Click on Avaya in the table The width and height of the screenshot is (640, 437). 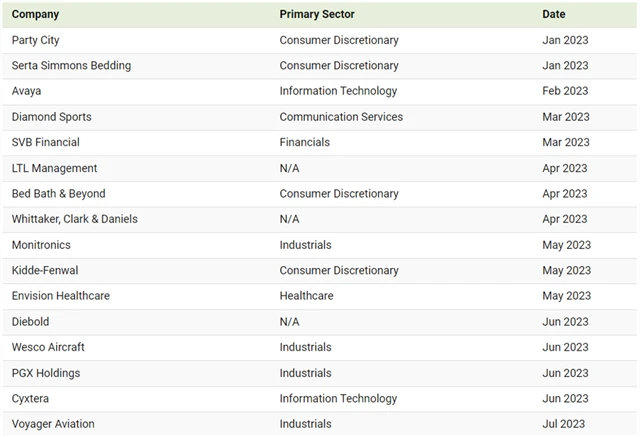coord(27,91)
